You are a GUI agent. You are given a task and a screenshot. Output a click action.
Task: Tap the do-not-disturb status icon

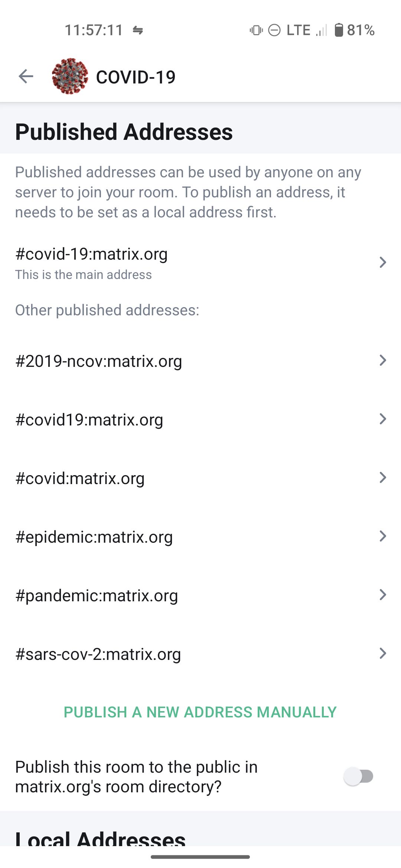(274, 30)
